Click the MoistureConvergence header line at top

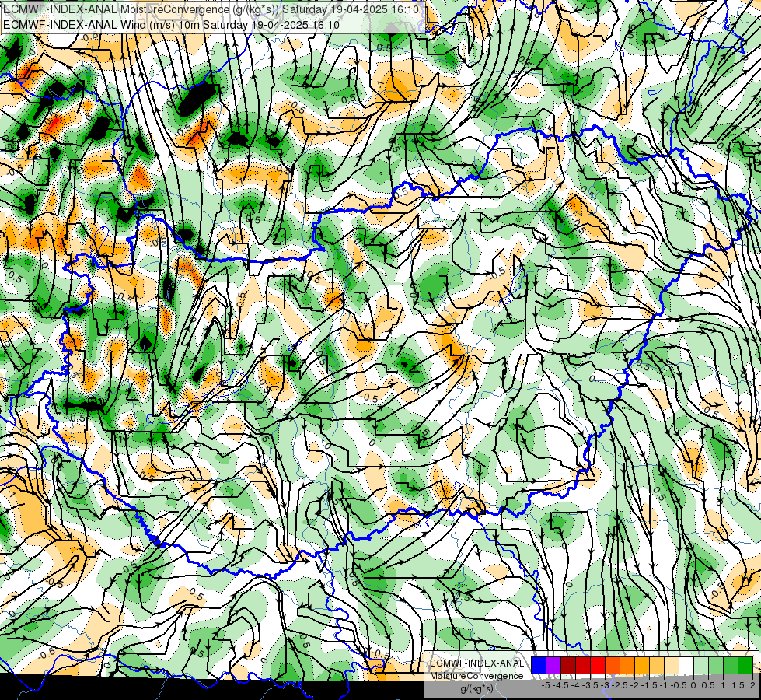point(211,9)
